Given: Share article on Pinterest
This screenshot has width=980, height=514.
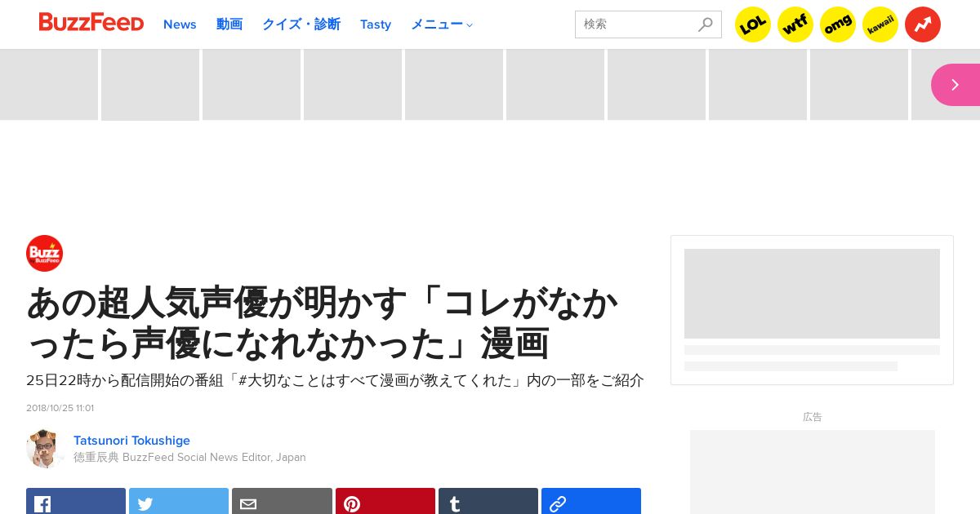Looking at the screenshot, I should click(x=385, y=501).
